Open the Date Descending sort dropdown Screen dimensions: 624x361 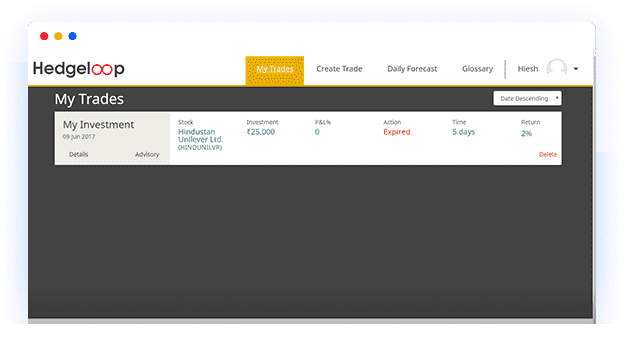tap(527, 98)
